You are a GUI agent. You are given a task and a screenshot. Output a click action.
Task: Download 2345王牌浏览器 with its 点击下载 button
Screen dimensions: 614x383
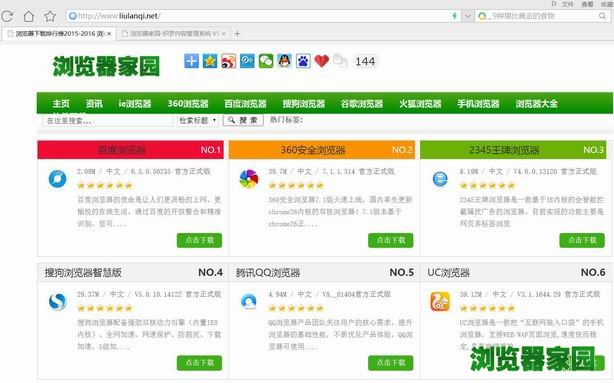coord(582,240)
